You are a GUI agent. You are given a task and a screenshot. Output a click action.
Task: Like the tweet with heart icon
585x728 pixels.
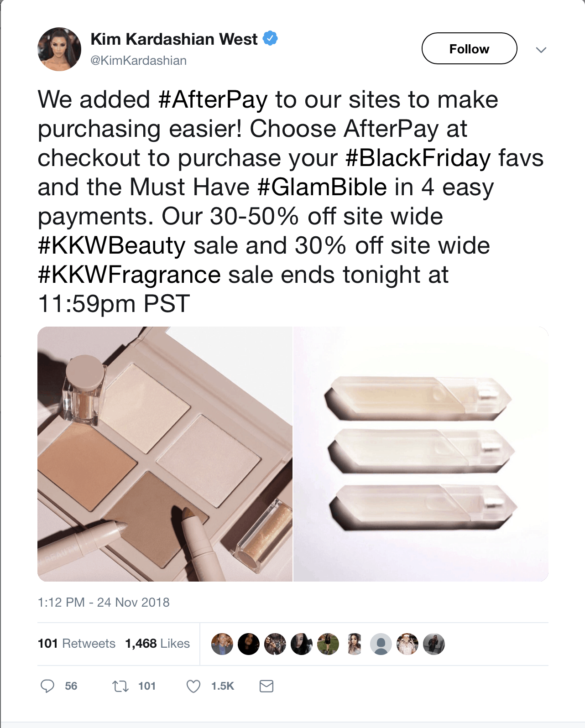(193, 686)
